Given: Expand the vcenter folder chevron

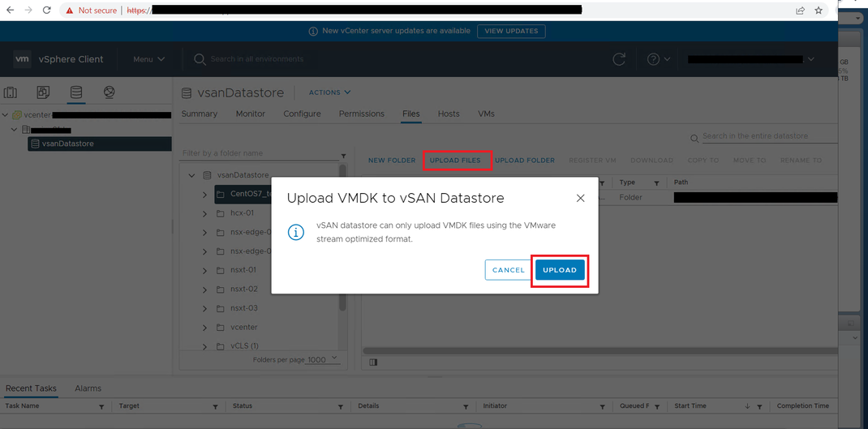Looking at the screenshot, I should click(204, 328).
